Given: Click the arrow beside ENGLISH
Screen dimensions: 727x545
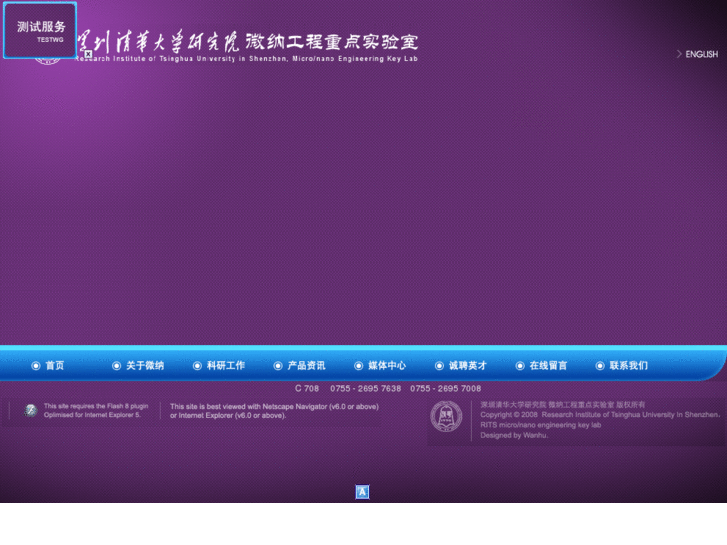Looking at the screenshot, I should [679, 54].
